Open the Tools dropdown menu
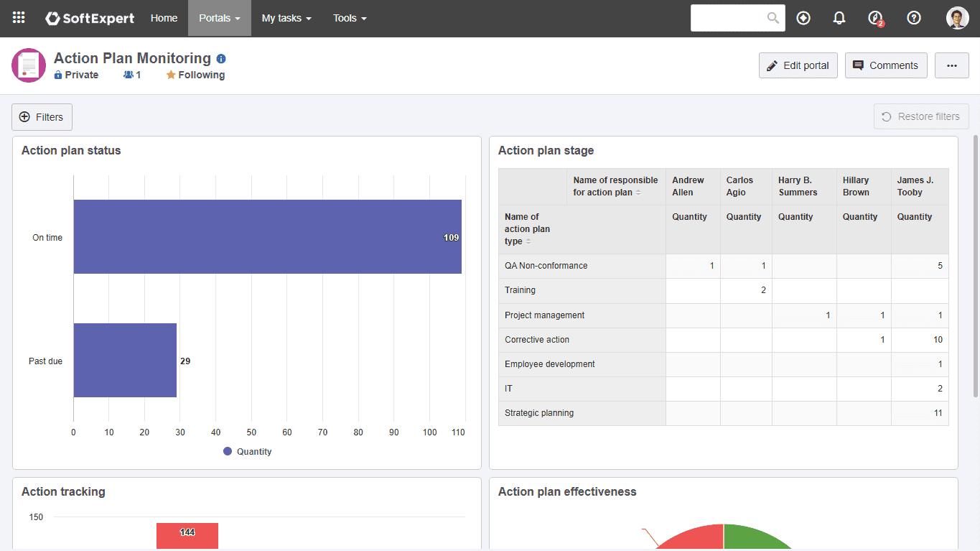Screen dimensions: 980x551 (350, 18)
